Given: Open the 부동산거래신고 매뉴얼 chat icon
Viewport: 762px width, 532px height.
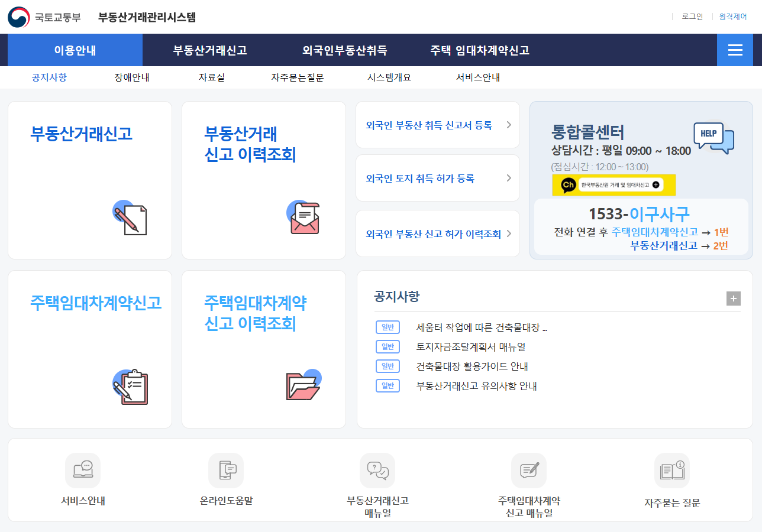Looking at the screenshot, I should [x=377, y=471].
